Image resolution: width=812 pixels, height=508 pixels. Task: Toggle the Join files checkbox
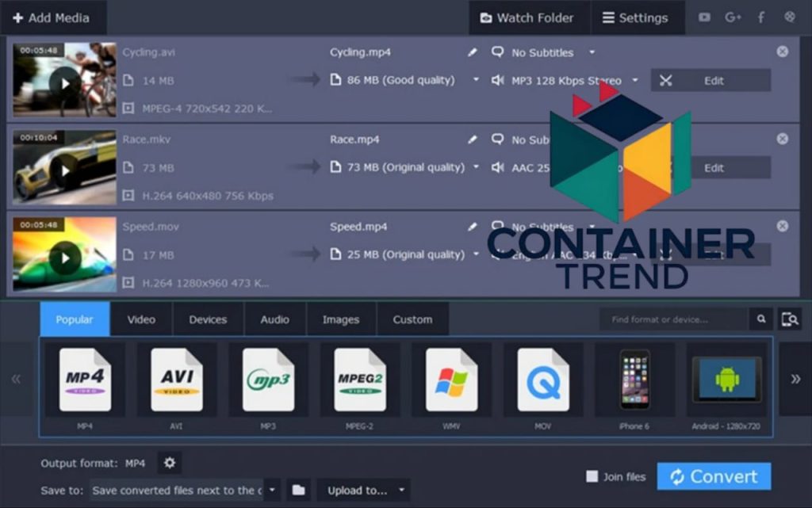coord(592,476)
